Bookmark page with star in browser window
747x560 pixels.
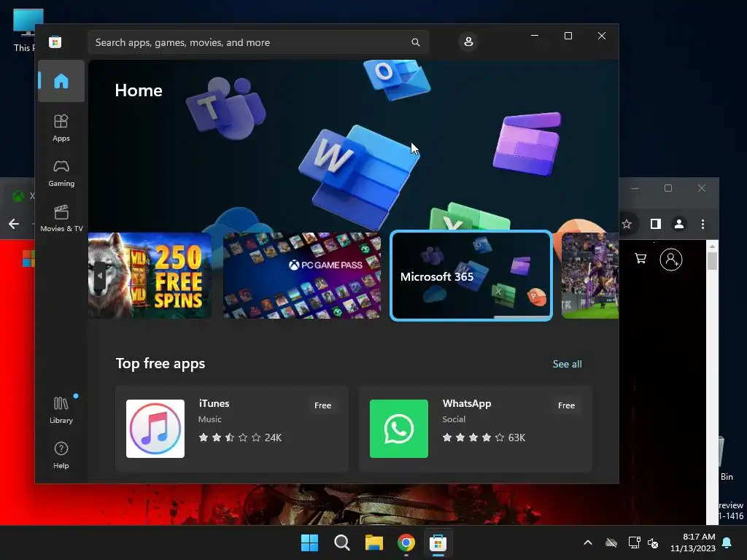click(x=627, y=224)
